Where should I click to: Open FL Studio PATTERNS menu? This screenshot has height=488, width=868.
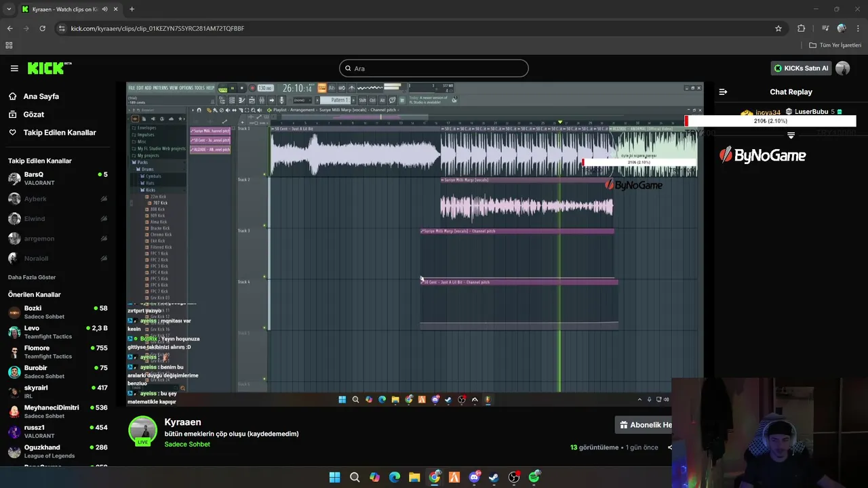click(161, 87)
